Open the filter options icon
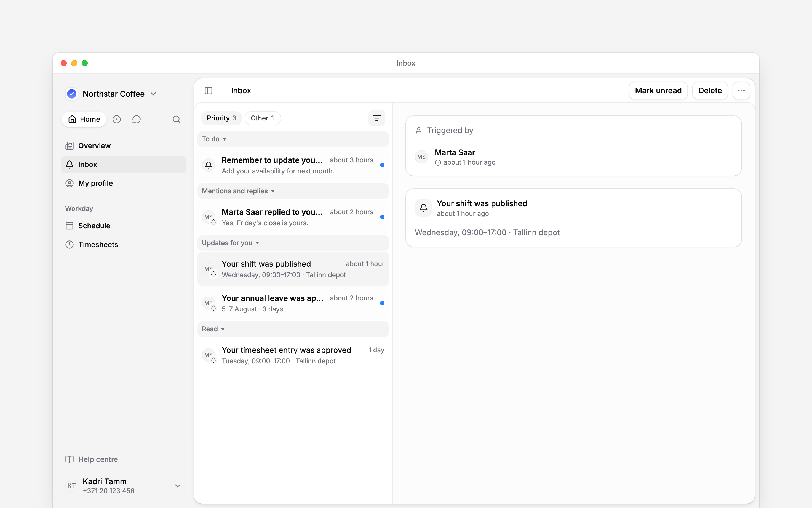 (376, 118)
